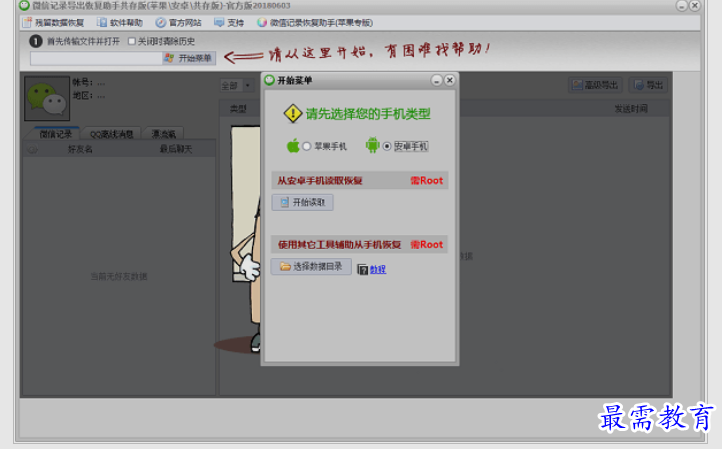Click the 发送时间 column header
Screen dimensions: 722x449
click(x=631, y=109)
